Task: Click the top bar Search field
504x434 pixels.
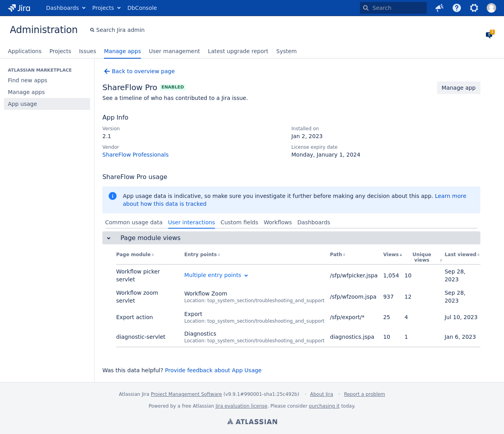Action: (393, 8)
